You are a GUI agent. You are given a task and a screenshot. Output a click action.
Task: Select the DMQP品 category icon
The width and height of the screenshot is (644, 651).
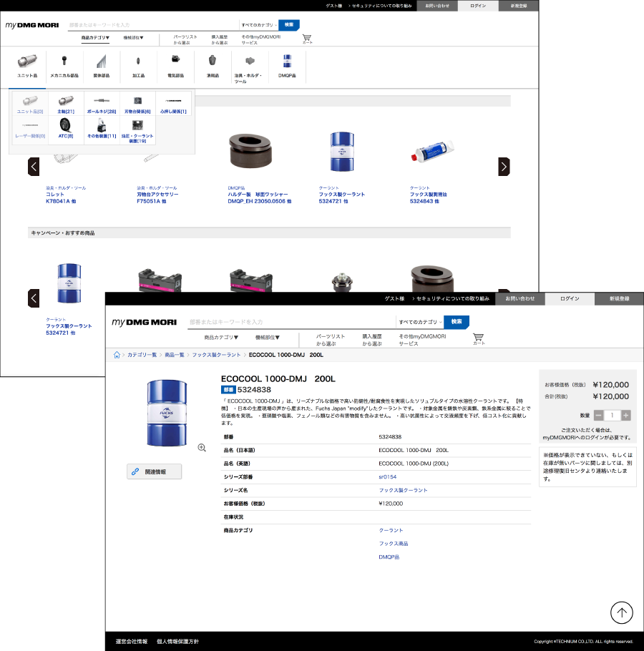286,64
